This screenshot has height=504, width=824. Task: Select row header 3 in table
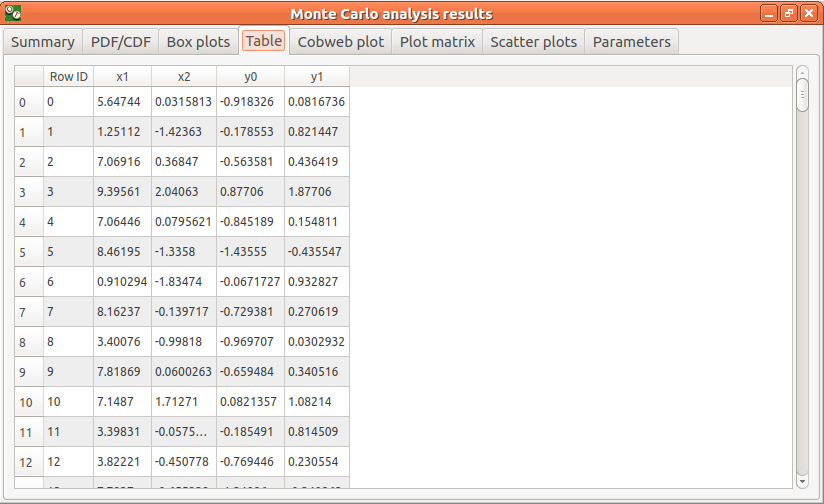tap(23, 192)
